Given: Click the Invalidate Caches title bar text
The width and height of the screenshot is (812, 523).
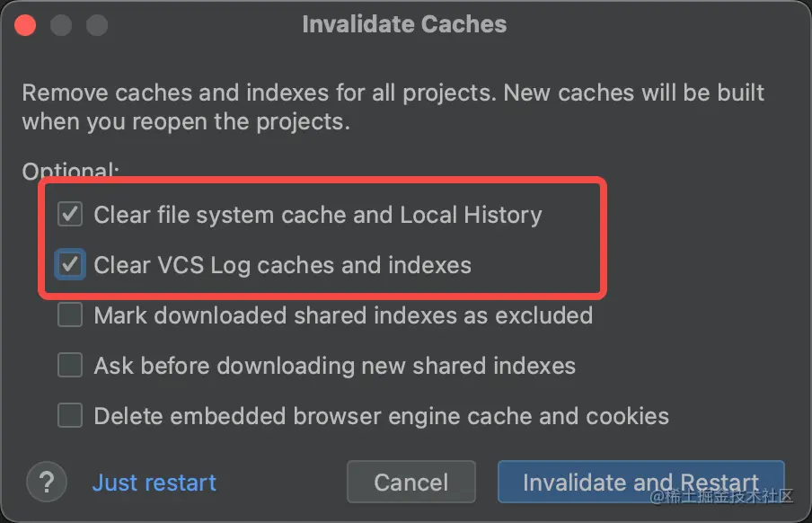Looking at the screenshot, I should [x=404, y=24].
